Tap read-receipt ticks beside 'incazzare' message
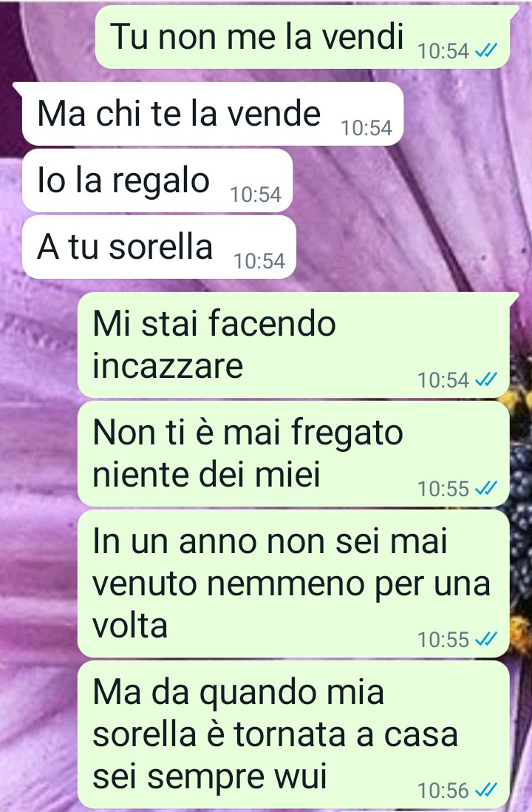 (x=486, y=379)
